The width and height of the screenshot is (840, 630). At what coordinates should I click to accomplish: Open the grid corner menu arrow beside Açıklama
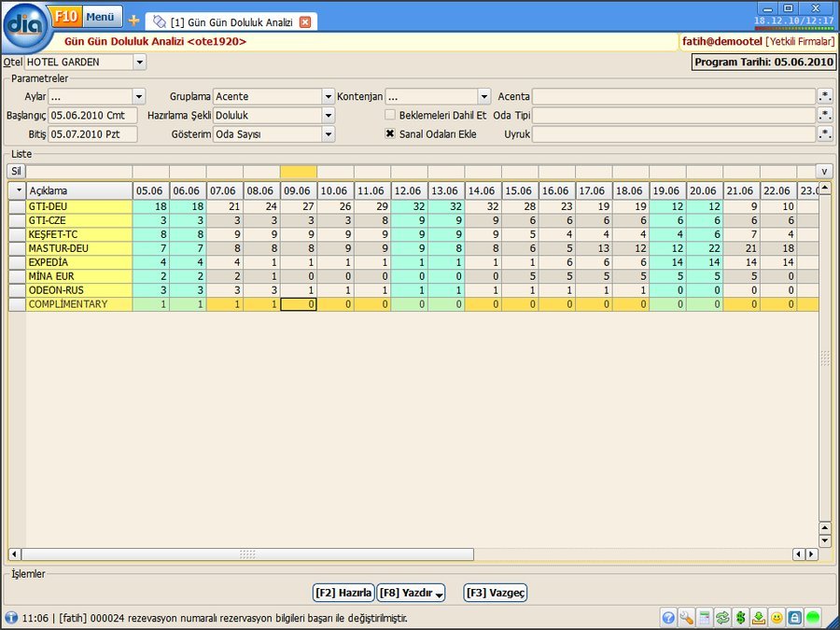[18, 190]
